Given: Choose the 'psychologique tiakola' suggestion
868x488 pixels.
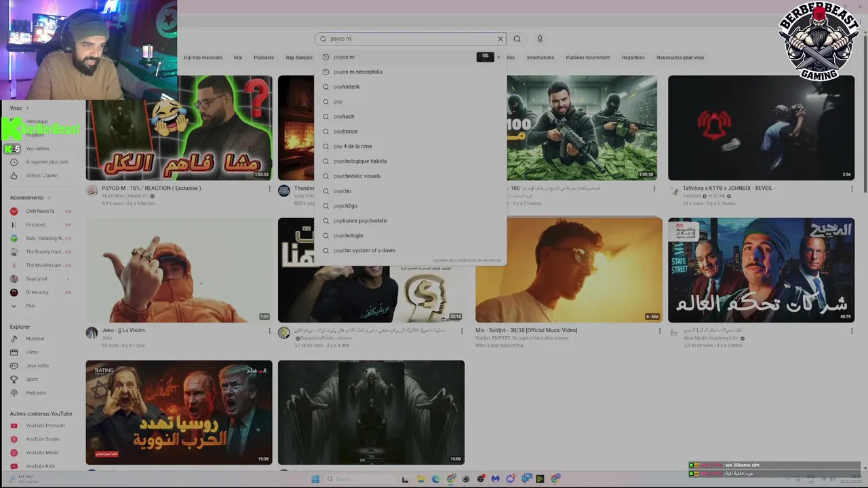Looking at the screenshot, I should [411, 161].
